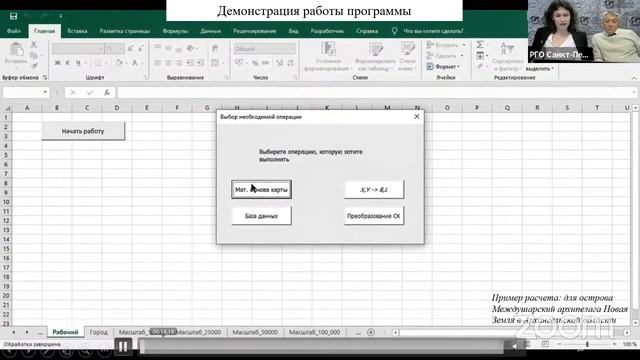Viewport: 640px width, 360px height.
Task: Open the Clipboard group dialog launcher
Action: click(x=45, y=77)
